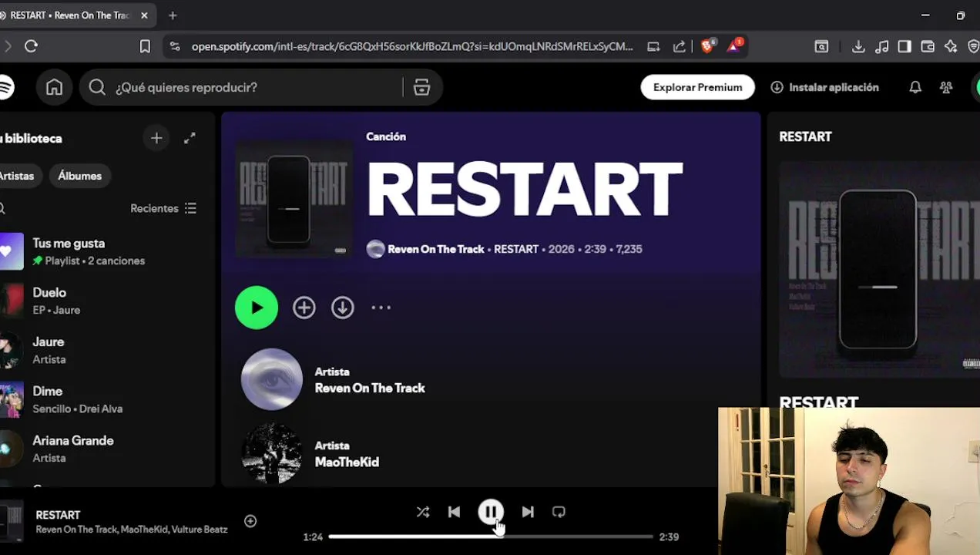Click Reven On The Track link under title
The width and height of the screenshot is (980, 555).
[x=436, y=249]
